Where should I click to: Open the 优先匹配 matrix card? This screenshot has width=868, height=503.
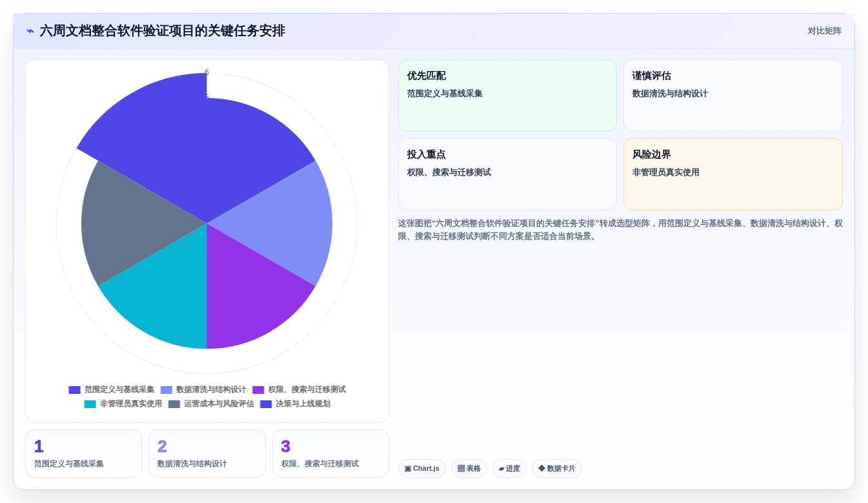coord(507,96)
